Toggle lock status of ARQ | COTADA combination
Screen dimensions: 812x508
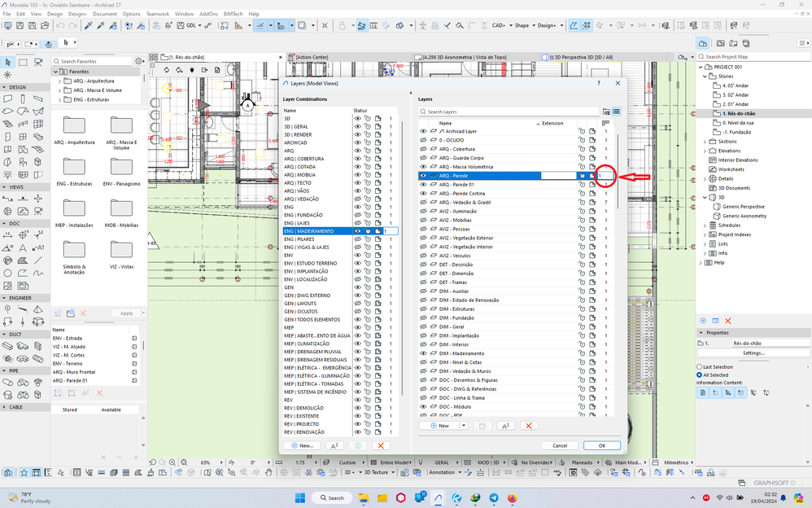point(368,167)
